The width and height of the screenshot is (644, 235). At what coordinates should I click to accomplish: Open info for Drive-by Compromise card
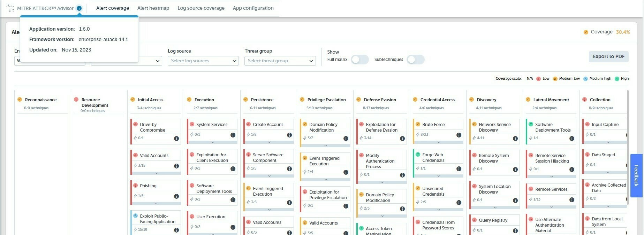tap(176, 139)
